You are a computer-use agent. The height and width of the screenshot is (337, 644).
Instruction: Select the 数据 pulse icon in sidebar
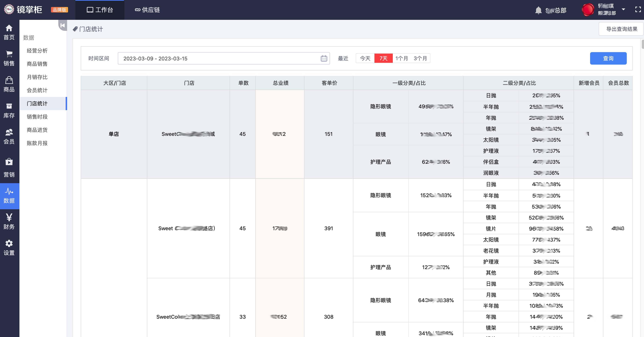tap(9, 191)
